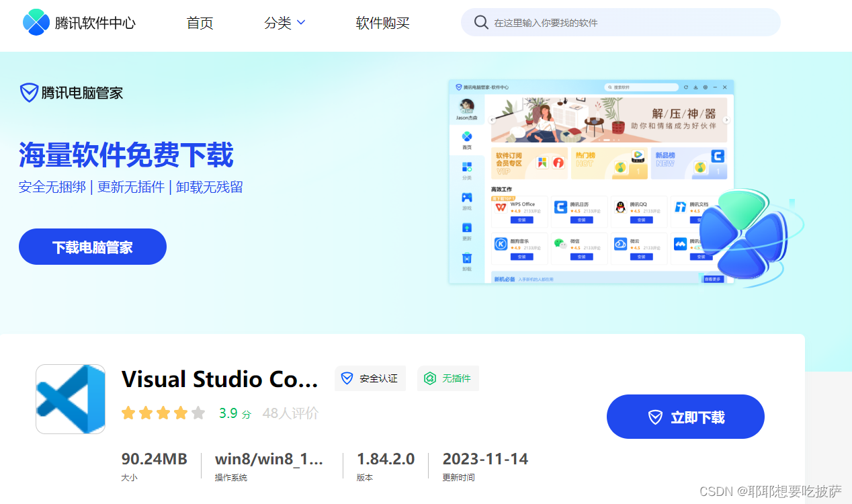Image resolution: width=852 pixels, height=504 pixels.
Task: Click the 解压神器 banner in the preview image
Action: [609, 120]
